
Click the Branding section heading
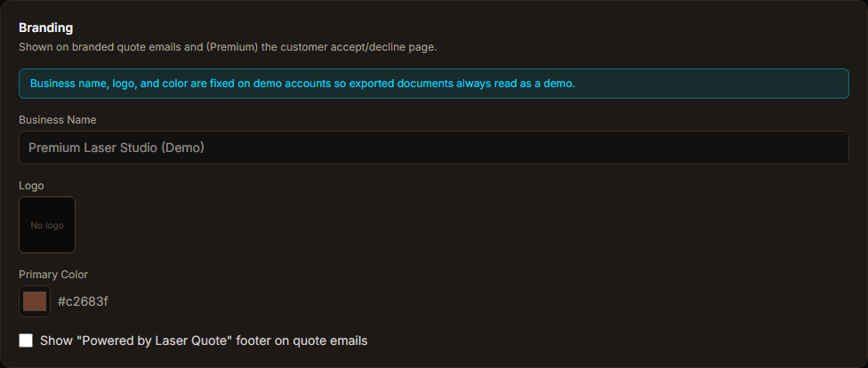tap(46, 28)
